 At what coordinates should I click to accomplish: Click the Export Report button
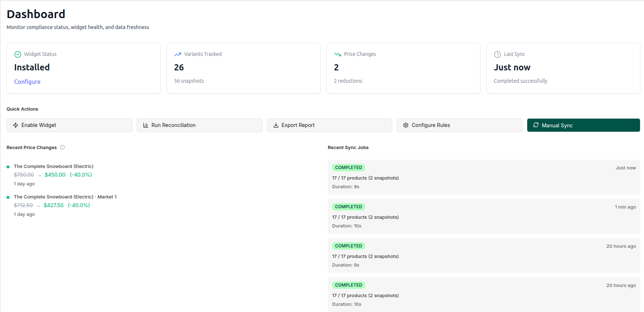point(330,125)
